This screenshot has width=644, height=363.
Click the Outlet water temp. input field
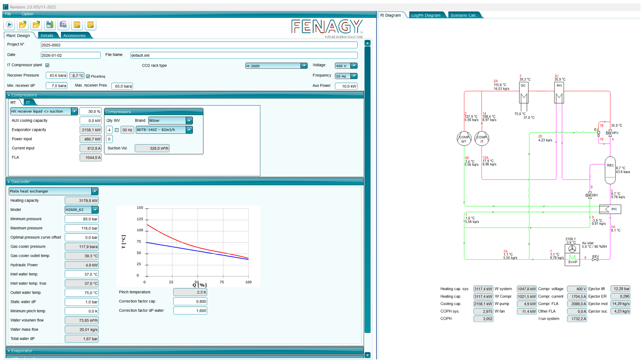point(82,293)
